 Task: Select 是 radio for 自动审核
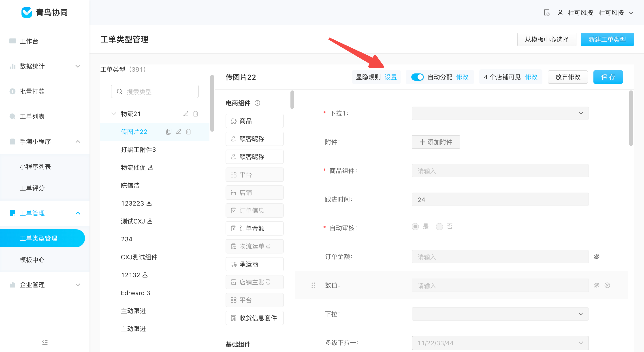(415, 227)
